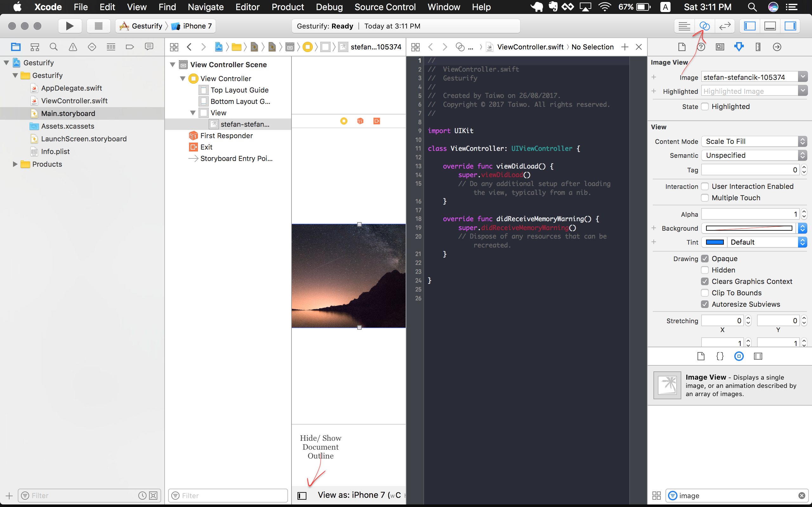Show the Size inspector
812x507 pixels.
[758, 47]
